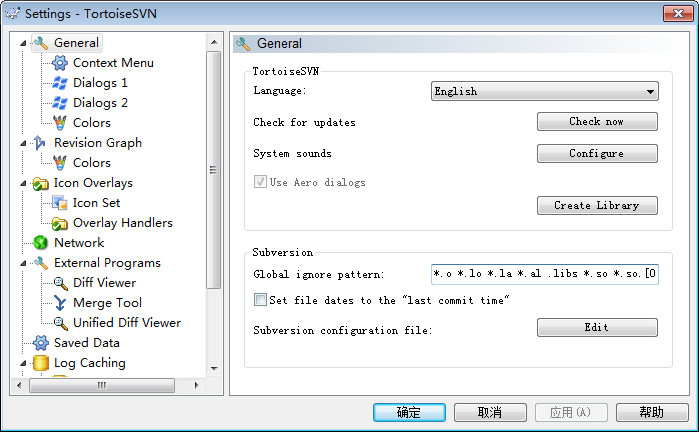Screen dimensions: 699x432
Task: Click the Create Library button
Action: point(597,206)
